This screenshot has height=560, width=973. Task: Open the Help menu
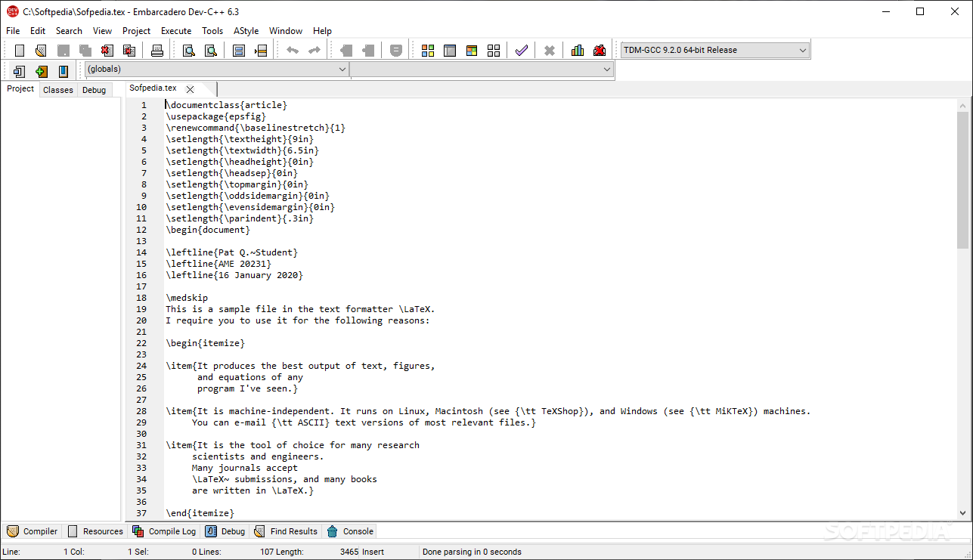tap(322, 31)
